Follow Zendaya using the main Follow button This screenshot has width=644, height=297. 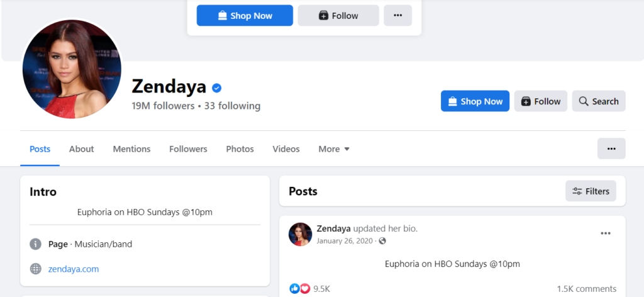[540, 101]
